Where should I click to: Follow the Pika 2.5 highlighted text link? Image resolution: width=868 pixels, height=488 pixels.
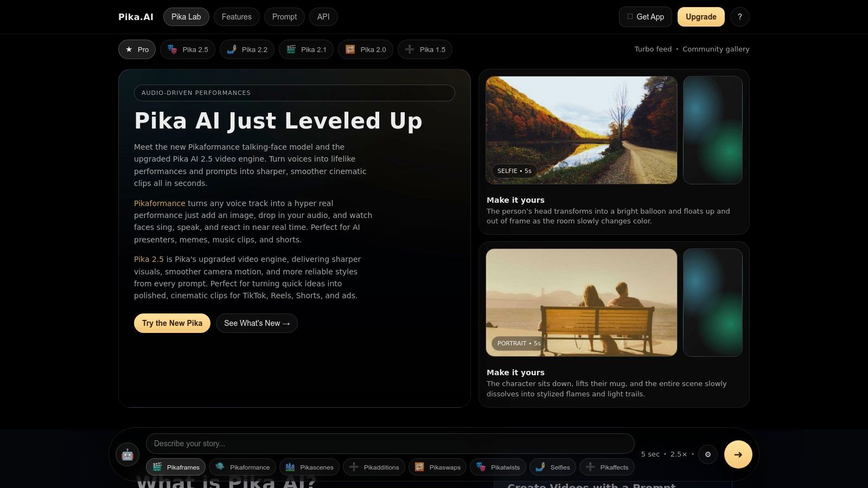click(x=149, y=259)
